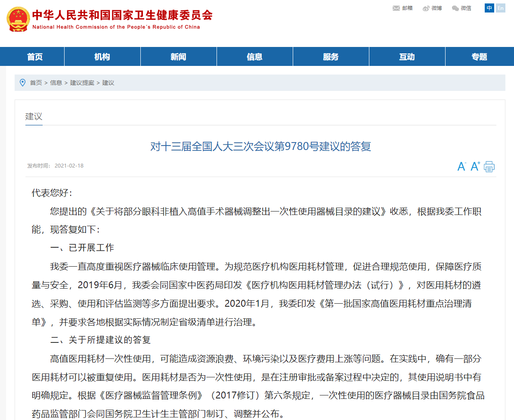This screenshot has width=514, height=420.
Task: Increase font size with the A+ icon
Action: pyautogui.click(x=474, y=166)
